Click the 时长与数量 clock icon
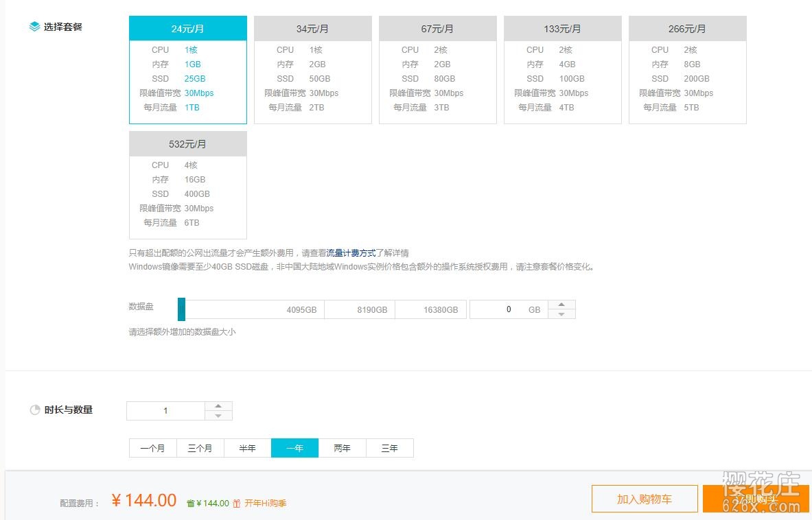The height and width of the screenshot is (520, 812). (35, 410)
